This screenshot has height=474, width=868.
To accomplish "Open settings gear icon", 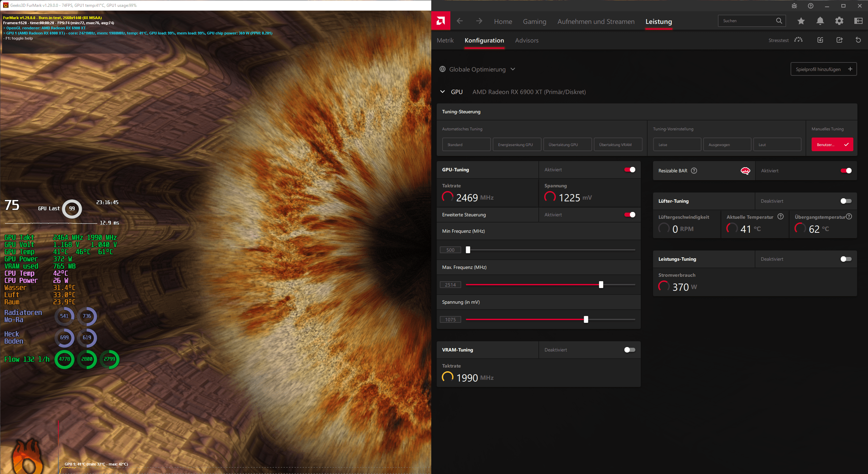I will point(839,21).
